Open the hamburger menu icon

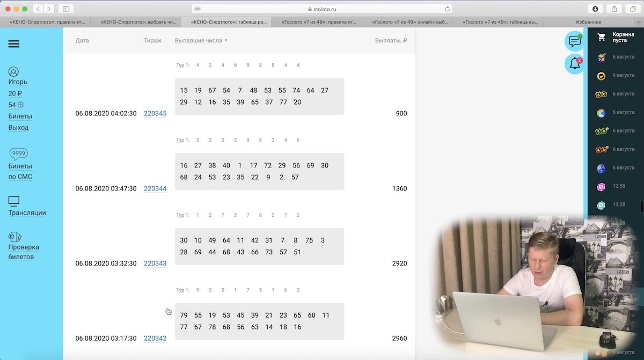tap(14, 44)
